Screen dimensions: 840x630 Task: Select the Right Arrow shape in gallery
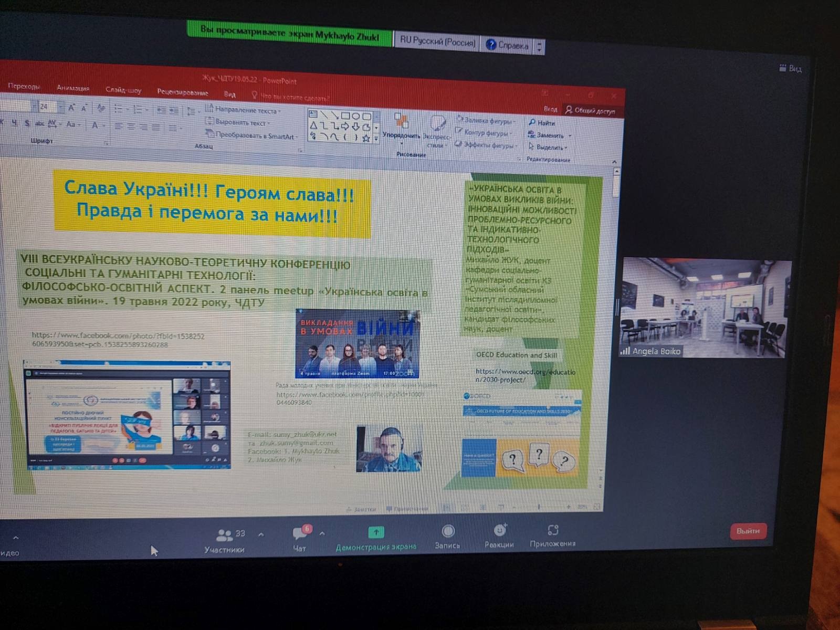(345, 127)
